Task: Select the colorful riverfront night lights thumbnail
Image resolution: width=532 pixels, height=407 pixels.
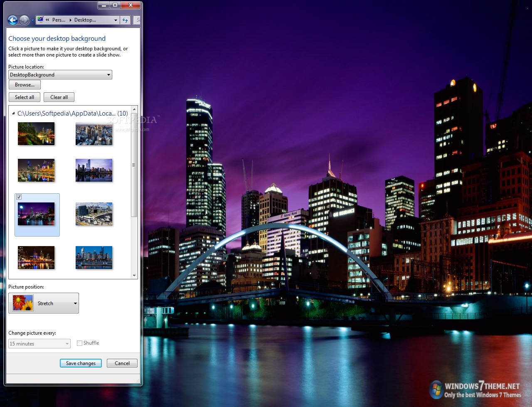Action: (x=36, y=170)
